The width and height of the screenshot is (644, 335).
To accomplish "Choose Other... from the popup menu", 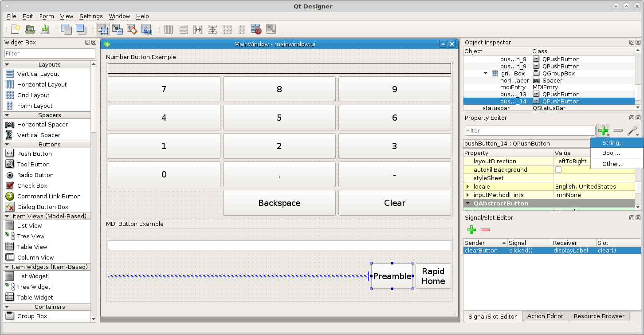I will 617,164.
